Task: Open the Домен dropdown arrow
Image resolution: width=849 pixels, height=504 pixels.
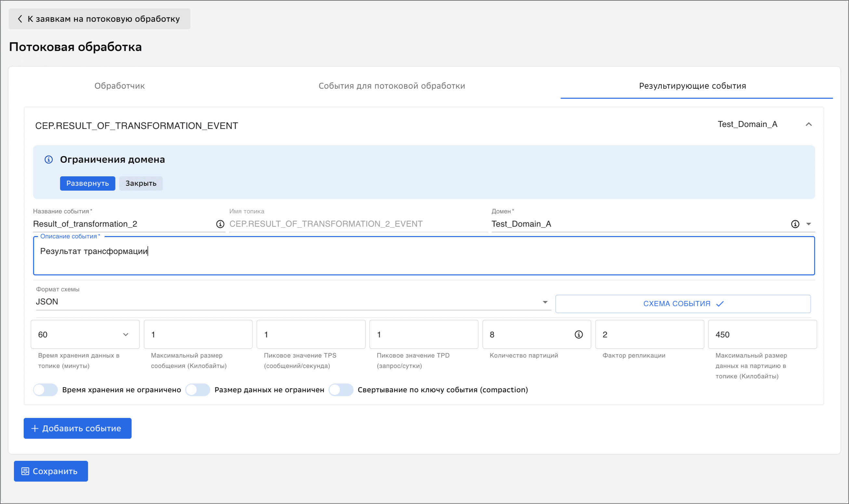Action: point(809,224)
